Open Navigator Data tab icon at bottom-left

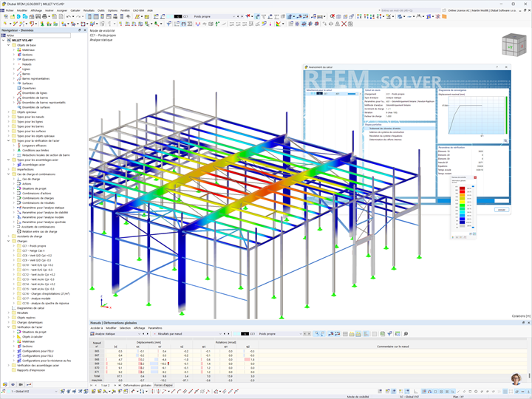click(5, 384)
